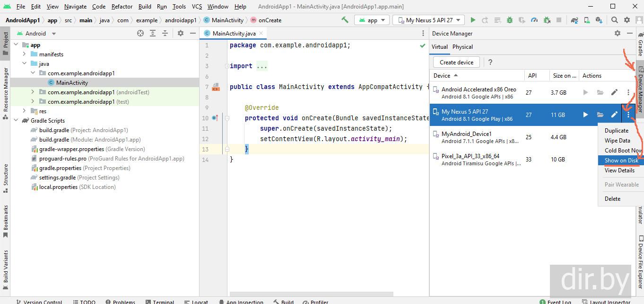Click the Search Everywhere magnifier icon

pos(615,20)
